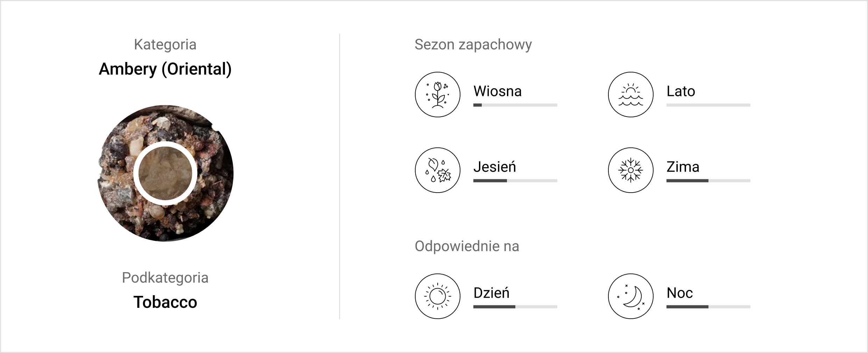The width and height of the screenshot is (868, 353).
Task: Open the Ambery (Oriental) category
Action: click(165, 69)
